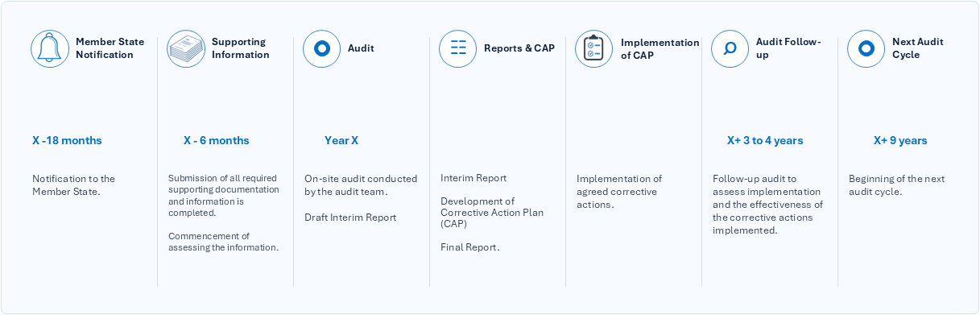980x315 pixels.
Task: Click the X -18 months timing label
Action: pyautogui.click(x=67, y=140)
